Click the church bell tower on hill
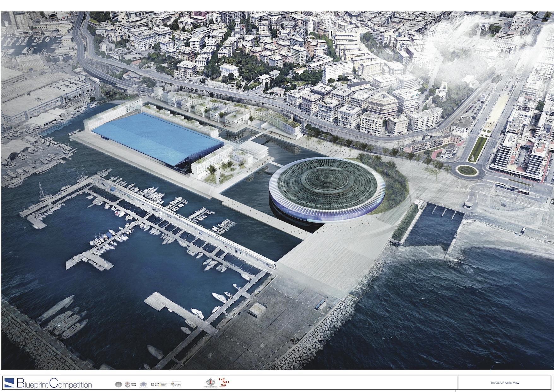This screenshot has width=554, height=392. (237, 24)
